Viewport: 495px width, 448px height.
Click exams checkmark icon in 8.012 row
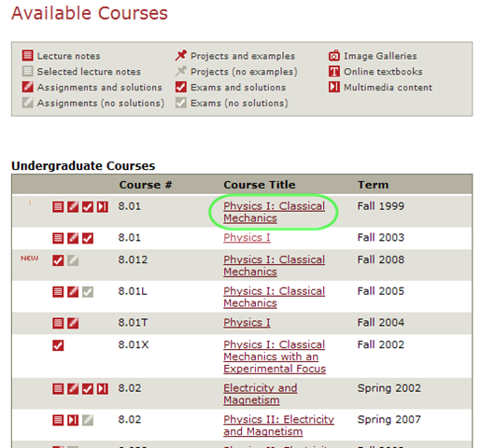coord(58,260)
